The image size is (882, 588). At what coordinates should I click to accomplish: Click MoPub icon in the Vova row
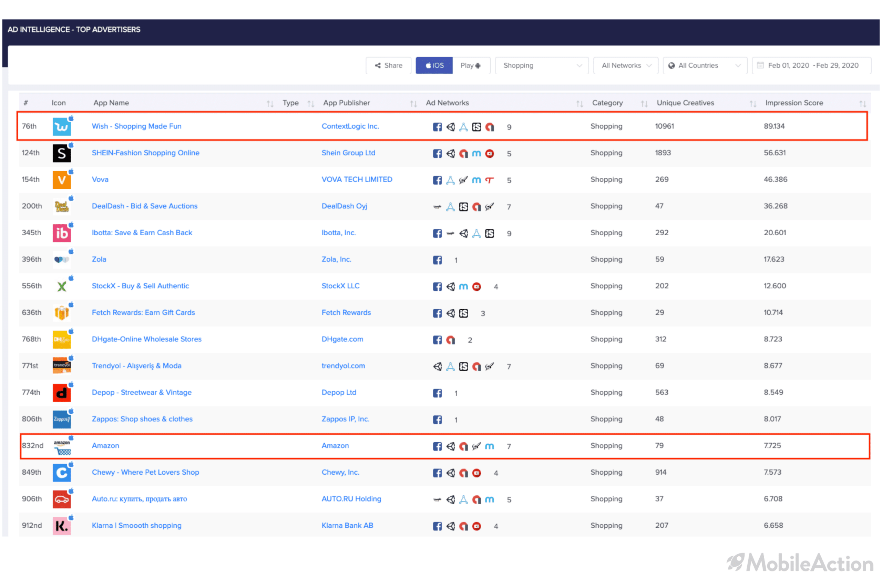476,180
